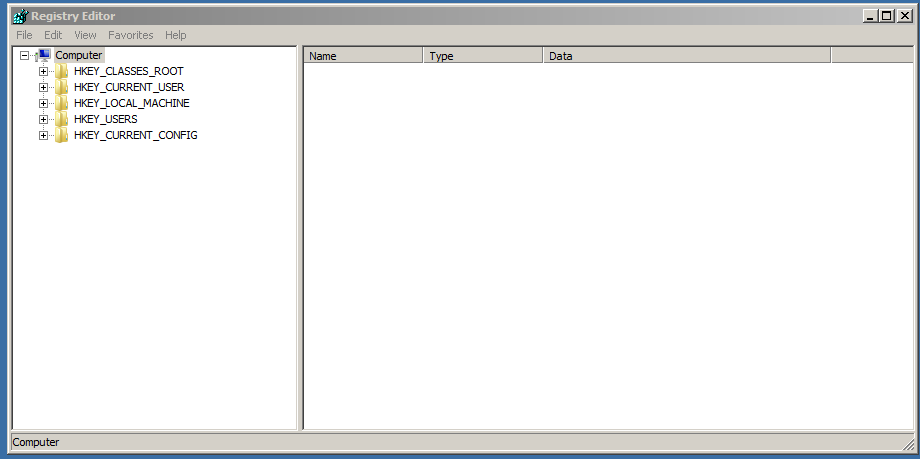920x459 pixels.
Task: Select the HKEY_USERS label
Action: click(x=106, y=119)
